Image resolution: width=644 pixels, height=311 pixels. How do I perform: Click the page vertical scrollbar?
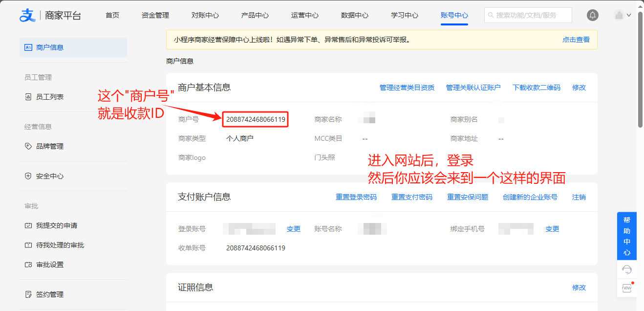[x=640, y=68]
